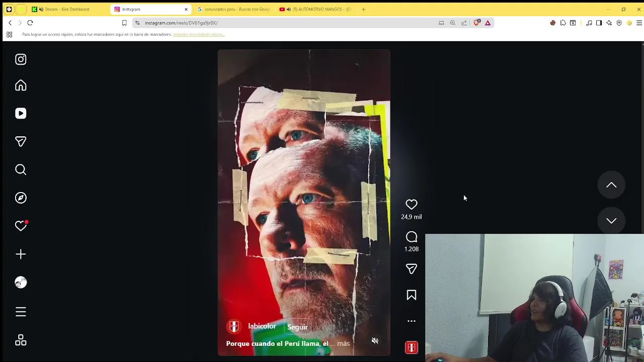Go forward in browser history
Viewport: 644px width, 362px height.
click(x=20, y=23)
